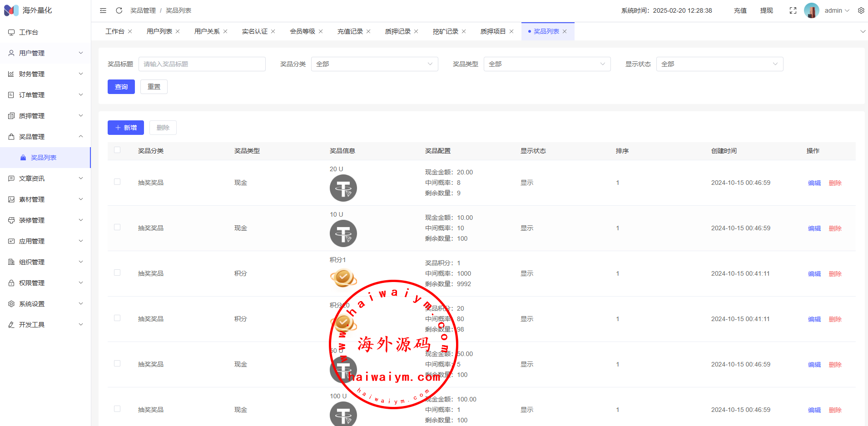Screen dimensions: 868x426
Task: Check the select-all checkbox in table header
Action: tap(117, 150)
